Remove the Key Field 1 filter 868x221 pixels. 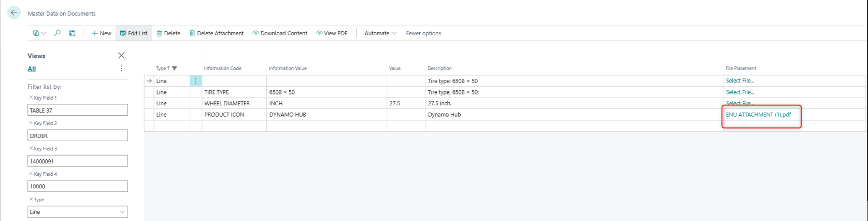(x=31, y=98)
